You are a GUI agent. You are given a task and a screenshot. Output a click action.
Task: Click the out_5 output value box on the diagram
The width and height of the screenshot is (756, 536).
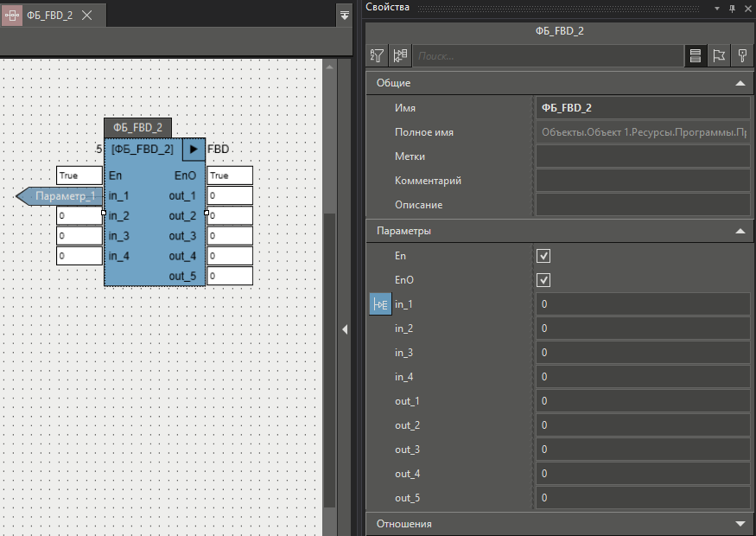click(x=230, y=276)
